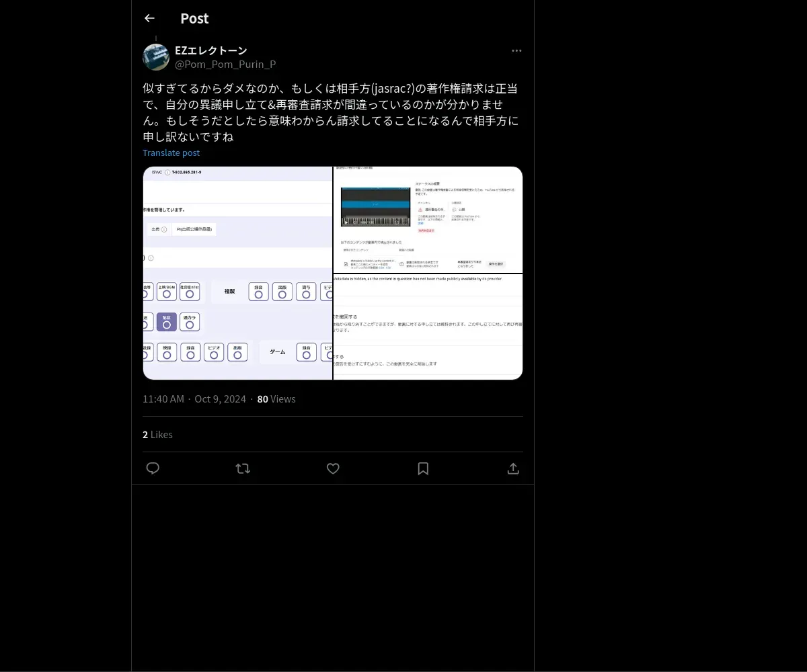This screenshot has height=672, width=807.
Task: Open the 2 Likes list
Action: [157, 434]
